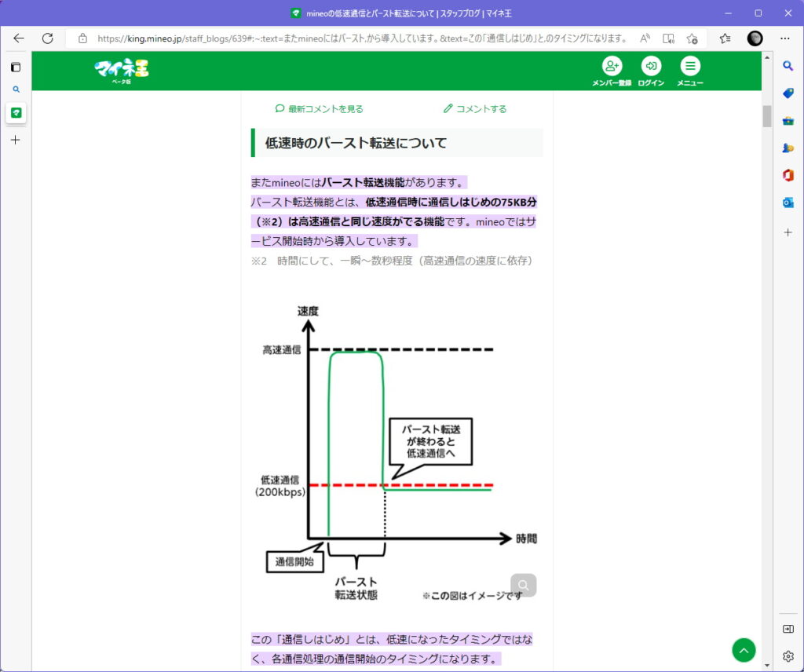
Task: Open the favorites list icon
Action: coord(725,38)
